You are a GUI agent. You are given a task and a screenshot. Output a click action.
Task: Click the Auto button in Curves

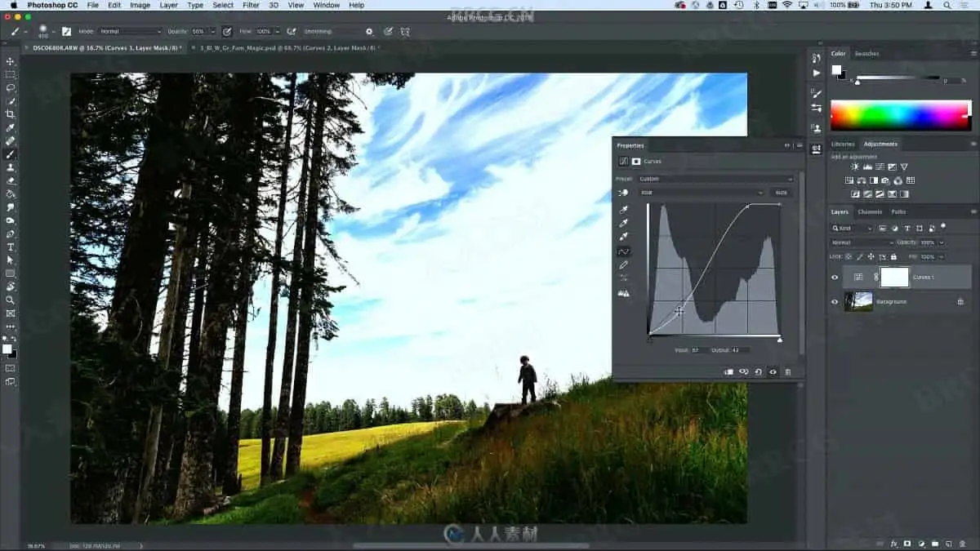coord(781,193)
